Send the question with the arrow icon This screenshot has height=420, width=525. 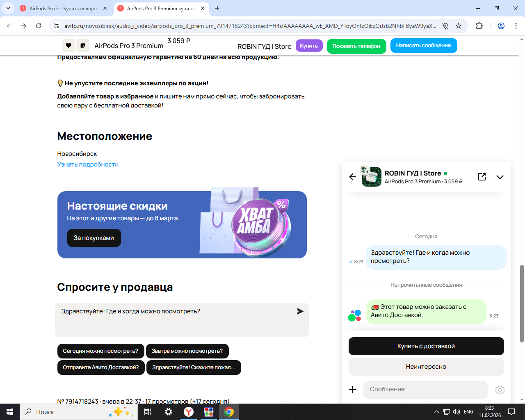[x=300, y=311]
